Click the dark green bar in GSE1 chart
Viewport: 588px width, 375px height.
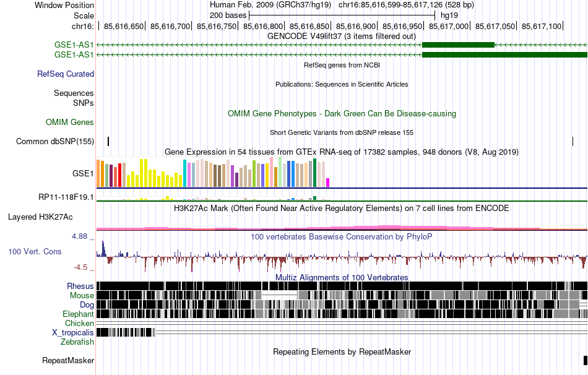tap(314, 173)
